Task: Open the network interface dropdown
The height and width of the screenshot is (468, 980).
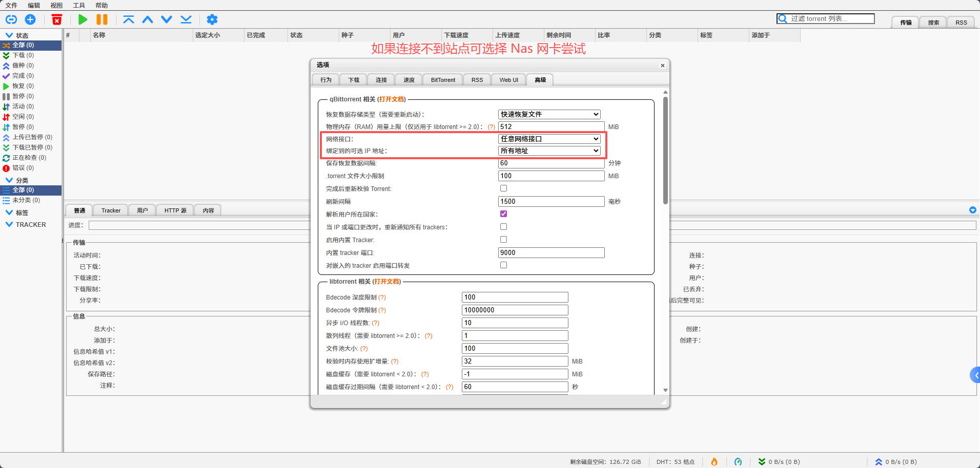Action: click(x=549, y=139)
